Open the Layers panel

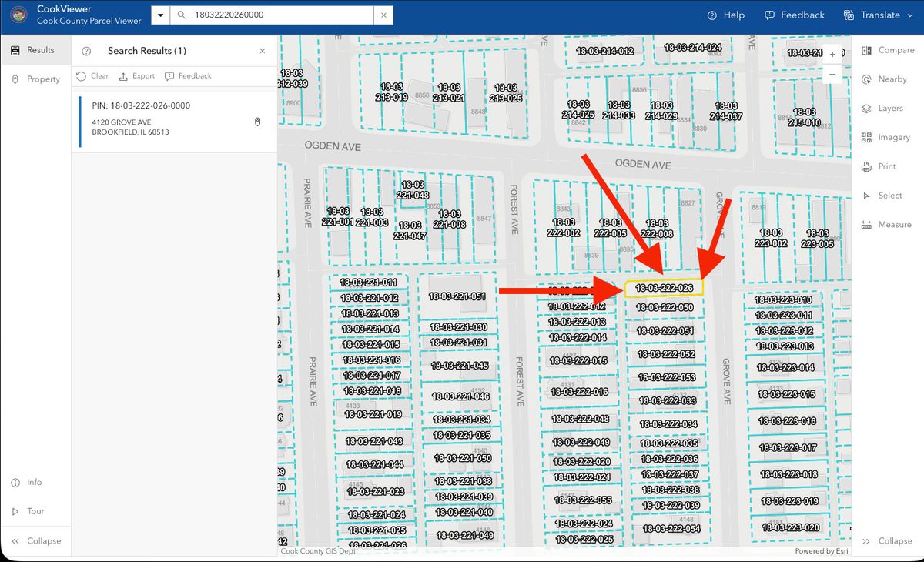(x=882, y=109)
